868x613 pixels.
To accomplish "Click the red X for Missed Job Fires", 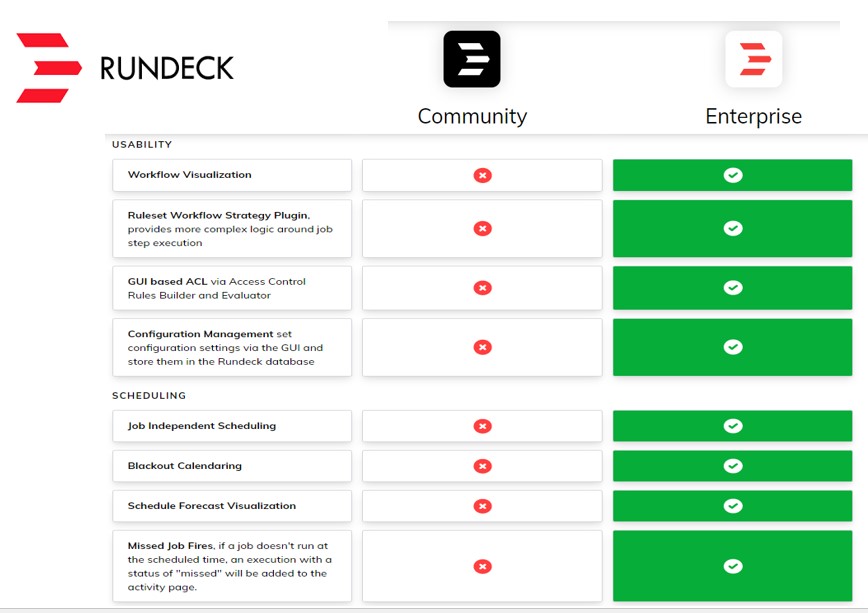I will pos(482,566).
